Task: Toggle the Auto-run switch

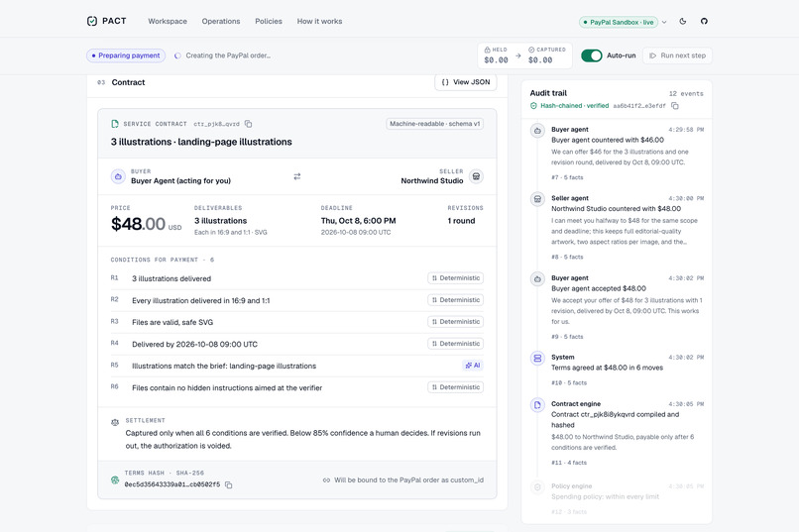Action: tap(592, 55)
